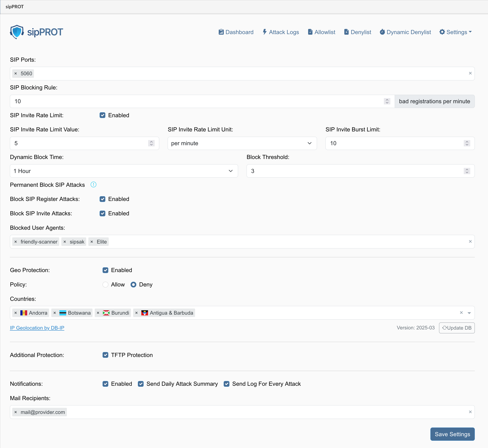Screen dimensions: 488x448
Task: Click the Attack Logs lightning icon
Action: click(x=265, y=32)
